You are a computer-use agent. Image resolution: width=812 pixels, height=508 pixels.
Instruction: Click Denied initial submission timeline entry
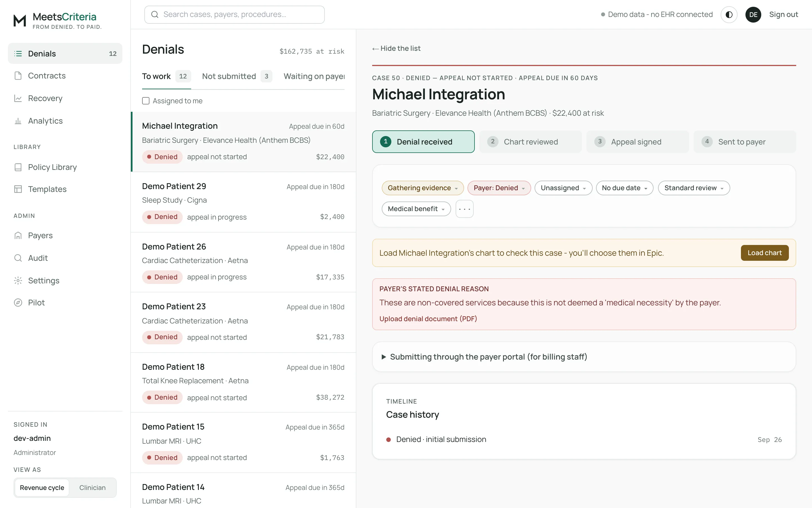584,439
